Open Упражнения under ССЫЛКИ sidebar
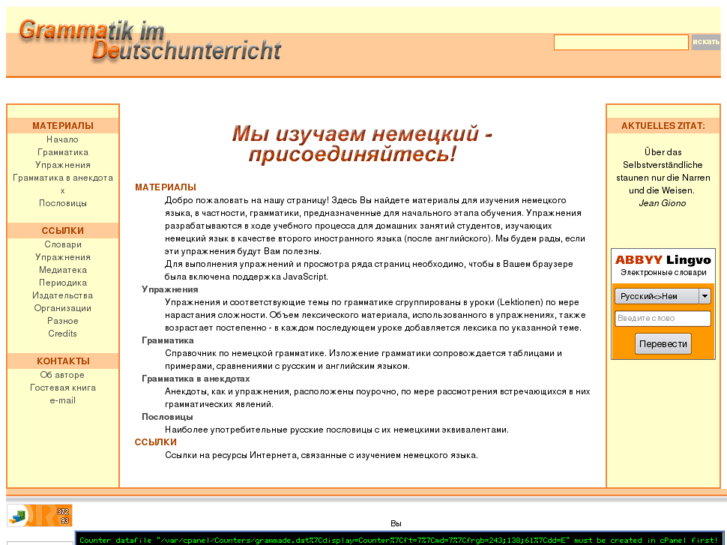Screen dimensions: 727x545 [x=63, y=257]
